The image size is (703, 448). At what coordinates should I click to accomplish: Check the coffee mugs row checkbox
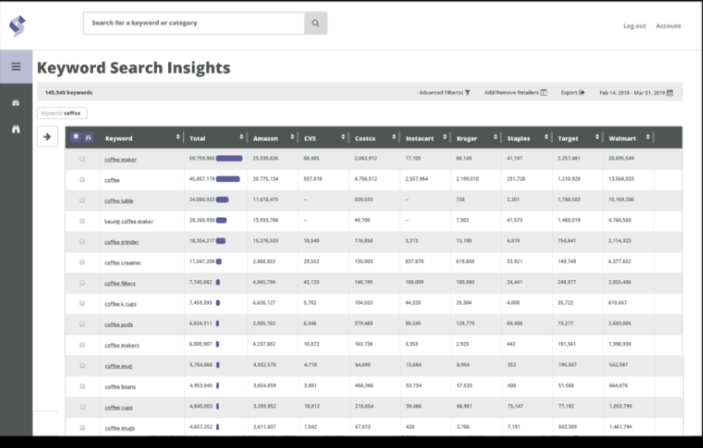coord(82,427)
